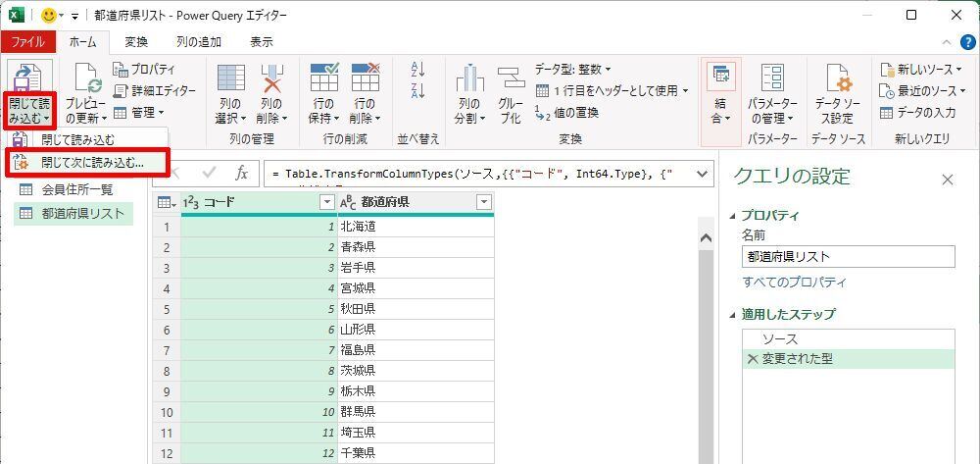
Task: Open the コード column filter dropdown
Action: click(326, 202)
